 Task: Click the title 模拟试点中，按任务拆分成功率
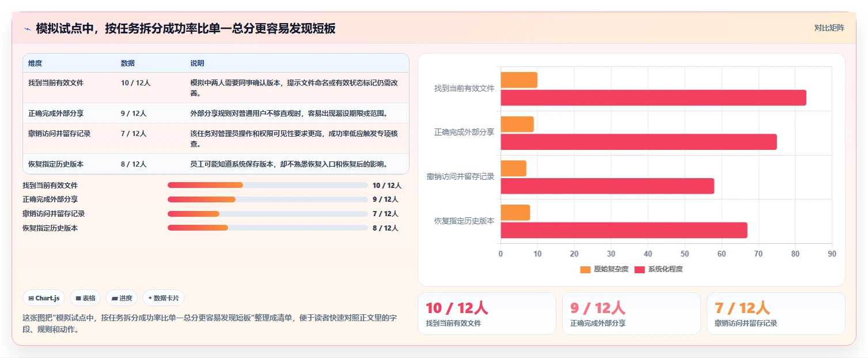[185, 28]
